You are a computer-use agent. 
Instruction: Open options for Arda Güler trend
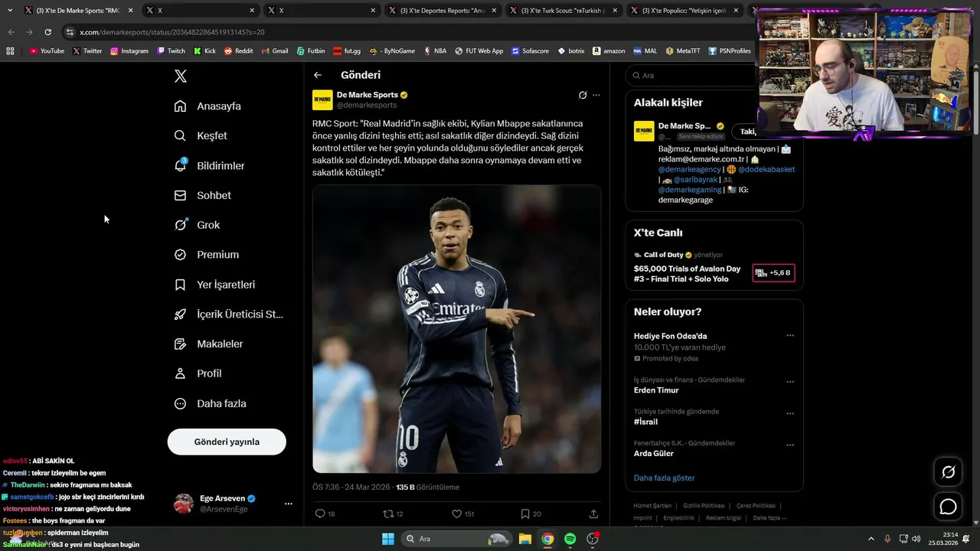pyautogui.click(x=790, y=445)
